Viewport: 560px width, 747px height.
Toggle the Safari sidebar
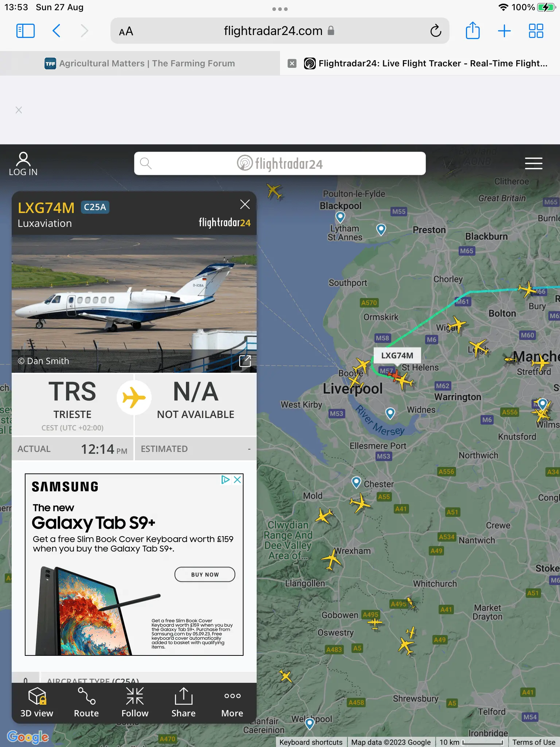(x=26, y=31)
